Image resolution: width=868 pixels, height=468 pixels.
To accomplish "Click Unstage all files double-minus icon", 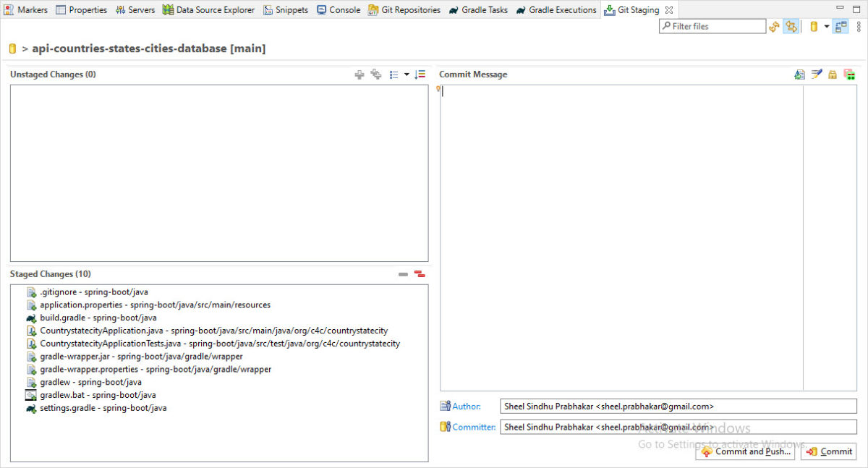I will (419, 274).
